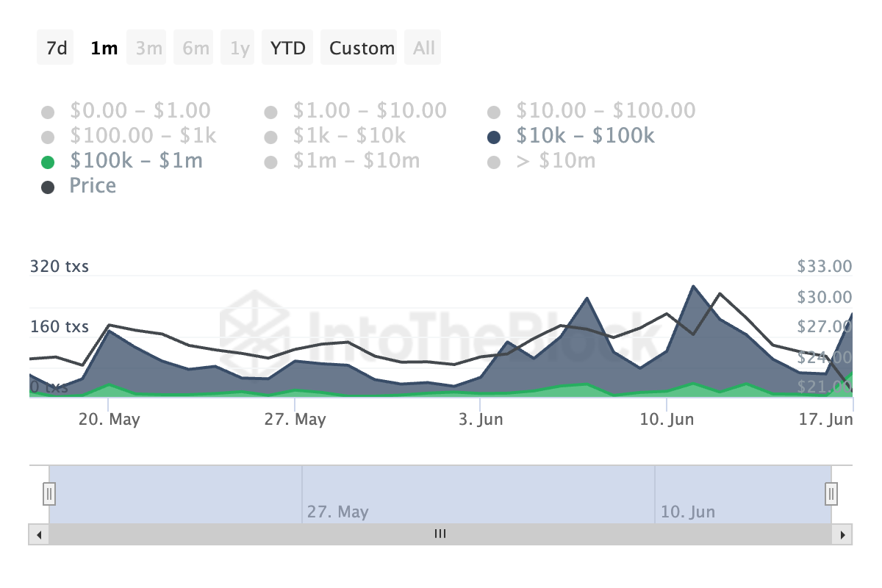Click the scrollbar left arrow
882x588 pixels.
coord(39,534)
